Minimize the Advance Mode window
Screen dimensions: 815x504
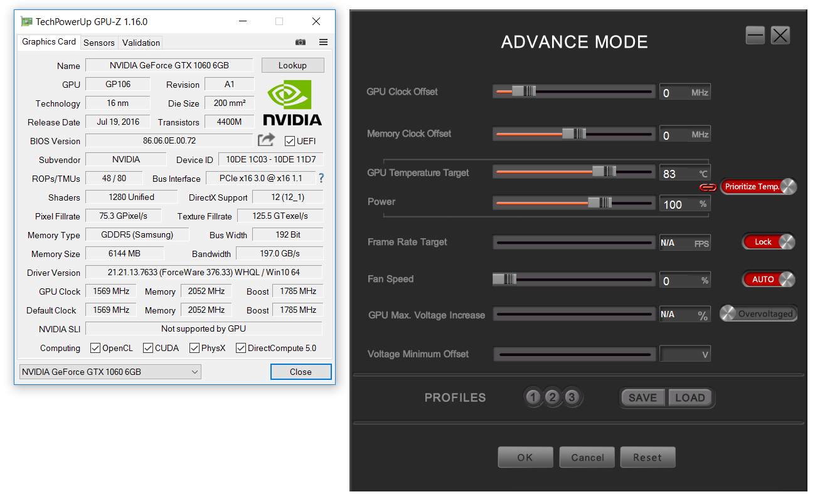click(x=755, y=35)
